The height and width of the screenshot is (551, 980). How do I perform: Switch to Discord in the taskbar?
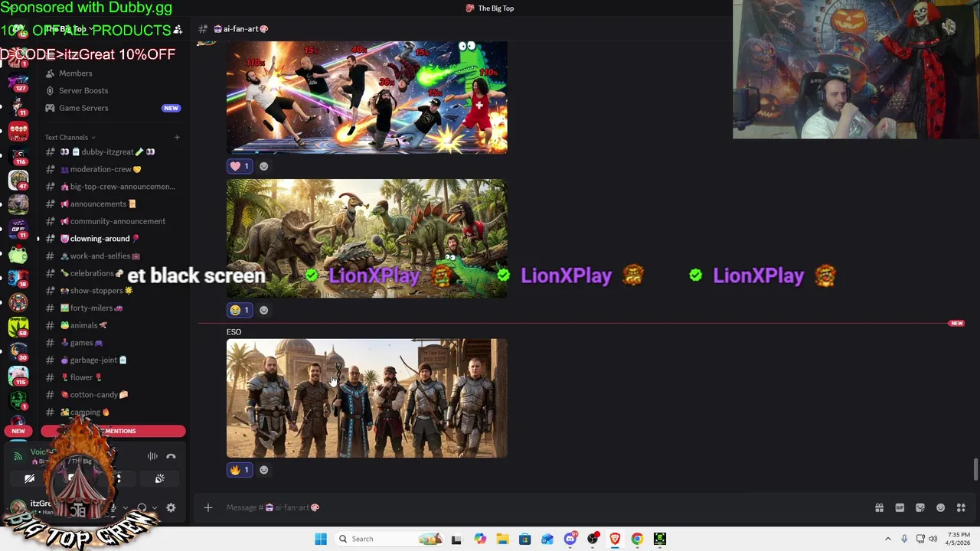(570, 539)
